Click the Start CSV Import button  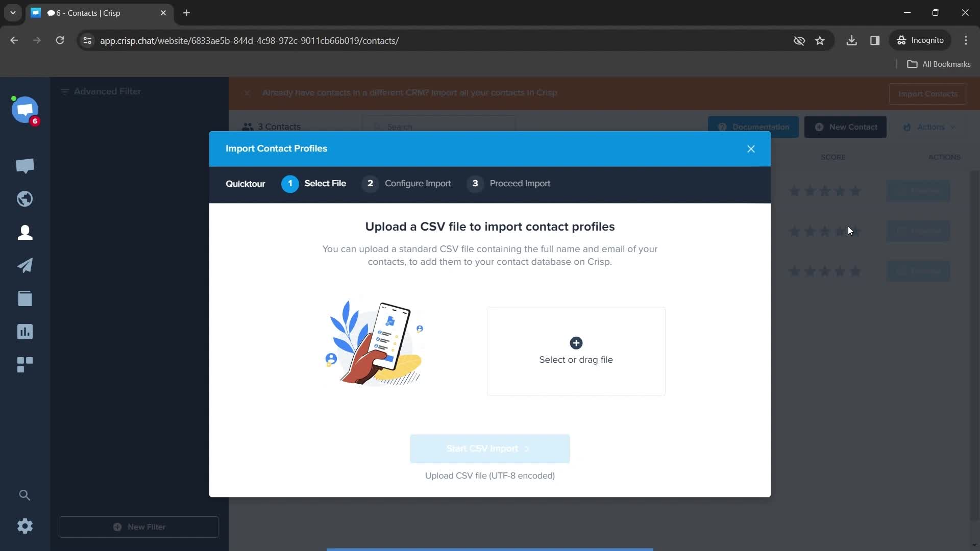tap(489, 448)
